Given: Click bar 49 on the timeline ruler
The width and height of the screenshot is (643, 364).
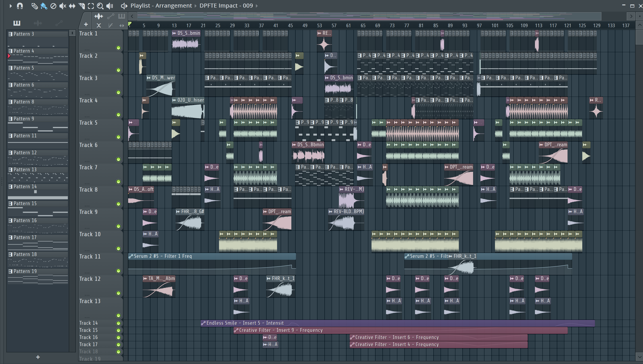Looking at the screenshot, I should 305,25.
